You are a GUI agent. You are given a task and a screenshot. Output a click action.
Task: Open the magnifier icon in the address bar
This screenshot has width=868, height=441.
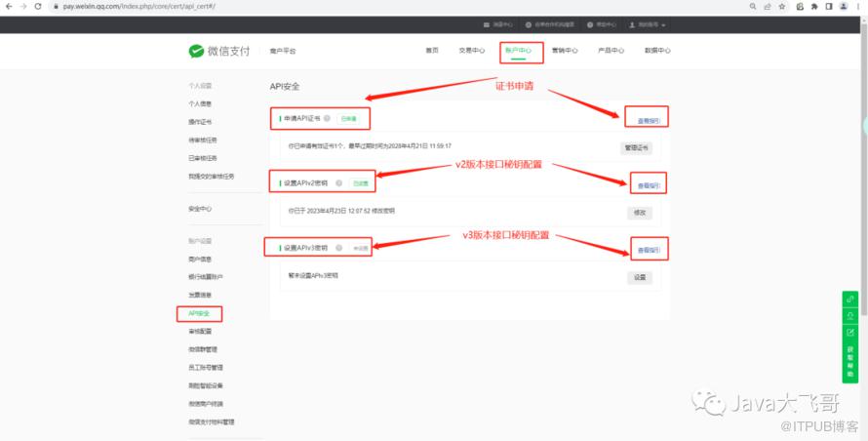click(753, 7)
